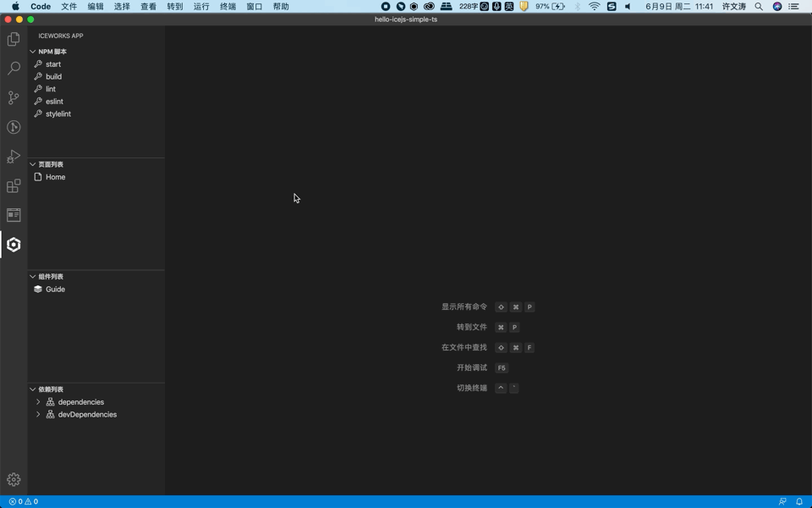Open the GitLens icon in activity bar

pos(14,127)
